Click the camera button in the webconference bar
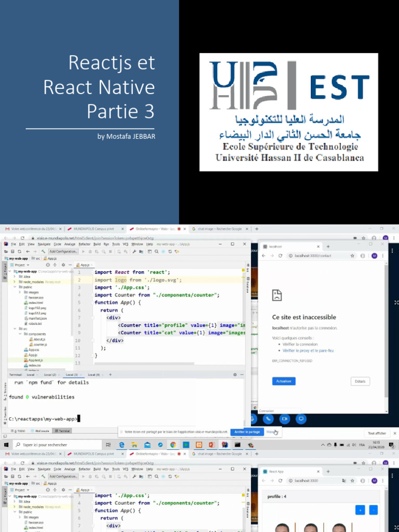Image resolution: width=399 pixels, height=532 pixels. pos(284,418)
